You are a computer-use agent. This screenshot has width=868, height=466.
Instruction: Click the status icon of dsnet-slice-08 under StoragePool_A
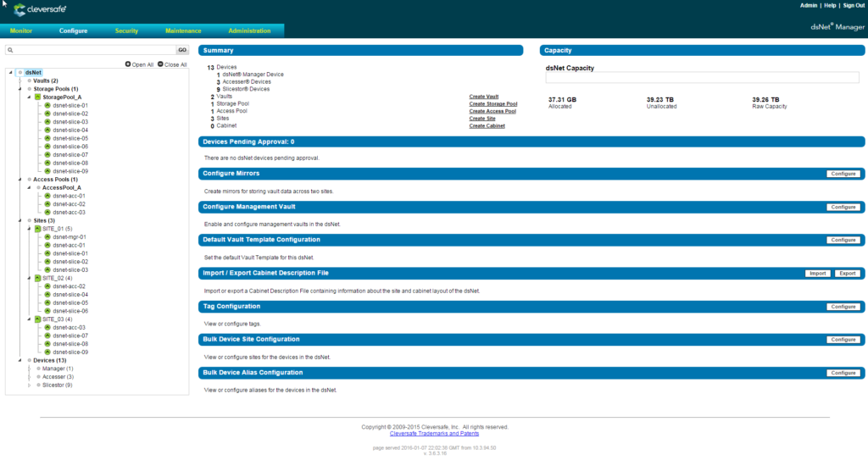pyautogui.click(x=47, y=163)
